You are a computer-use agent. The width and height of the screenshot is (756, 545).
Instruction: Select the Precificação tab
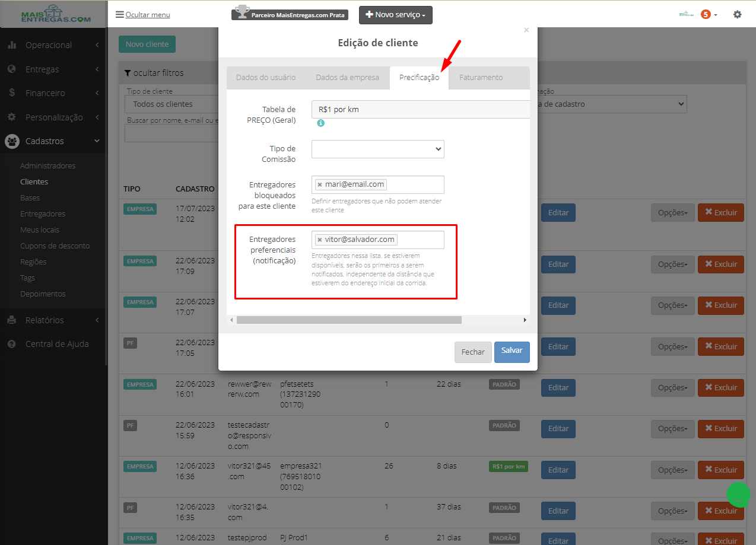point(419,78)
